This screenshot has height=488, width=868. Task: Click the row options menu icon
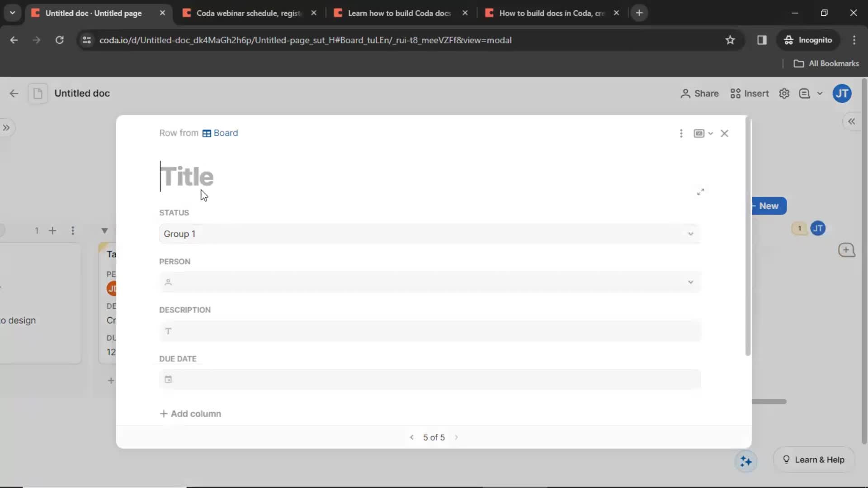pos(681,133)
